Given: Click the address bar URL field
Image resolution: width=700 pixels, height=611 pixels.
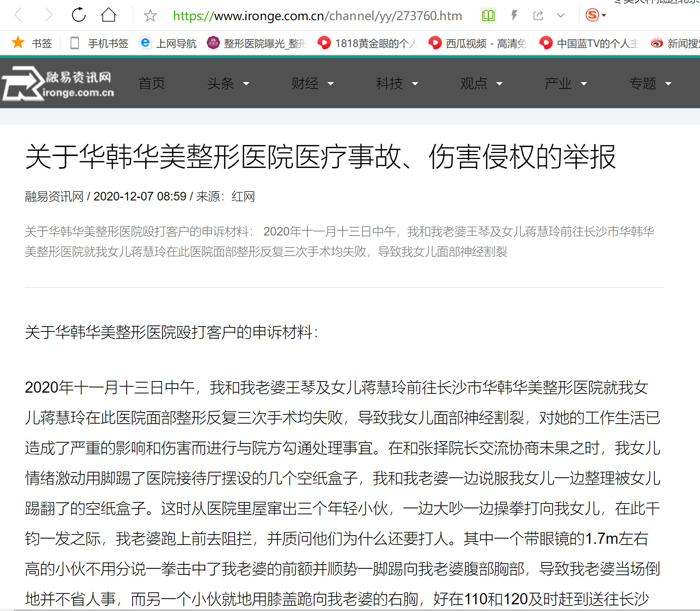Looking at the screenshot, I should [318, 16].
